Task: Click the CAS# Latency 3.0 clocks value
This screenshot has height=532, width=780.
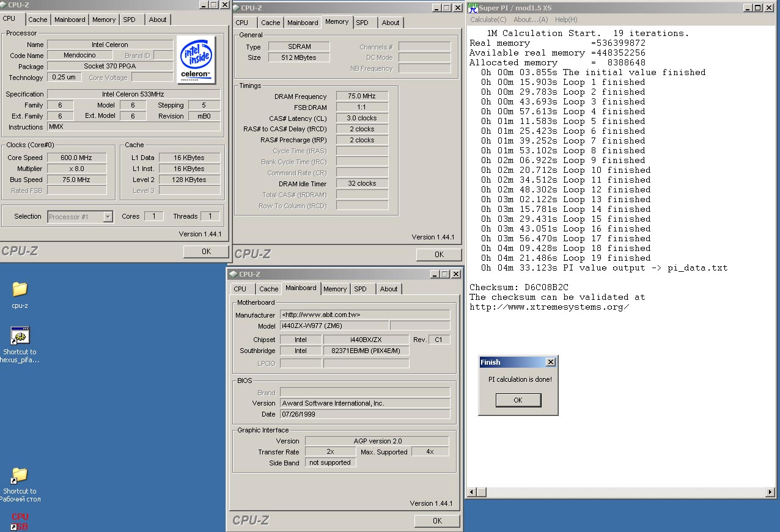Action: (x=362, y=118)
